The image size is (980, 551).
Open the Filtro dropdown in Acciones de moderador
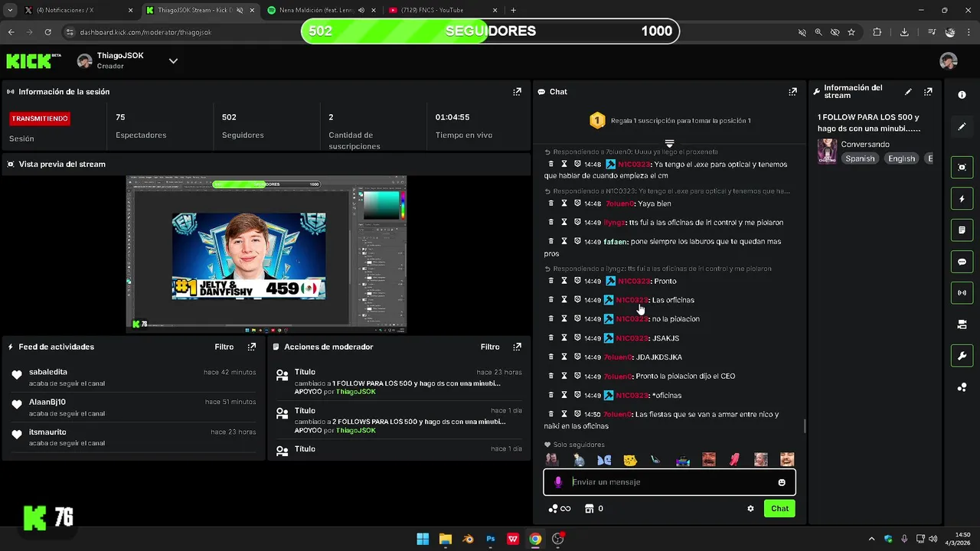tap(490, 347)
